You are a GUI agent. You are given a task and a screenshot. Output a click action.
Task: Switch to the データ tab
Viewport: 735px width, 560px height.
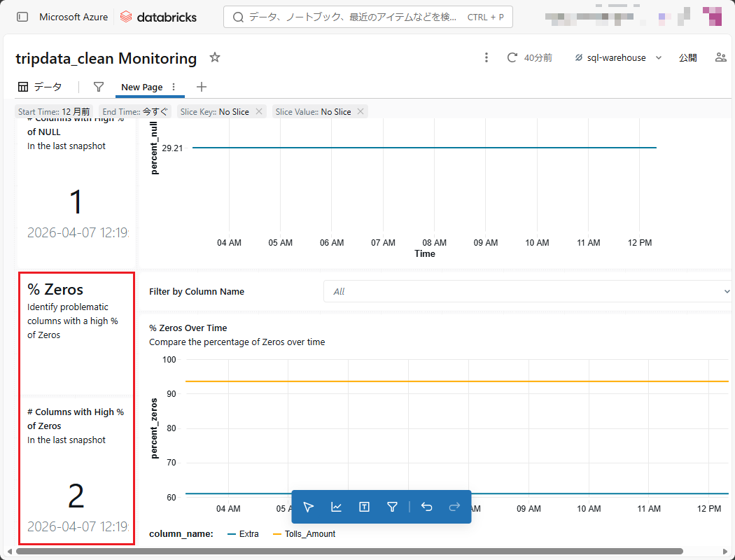coord(40,87)
